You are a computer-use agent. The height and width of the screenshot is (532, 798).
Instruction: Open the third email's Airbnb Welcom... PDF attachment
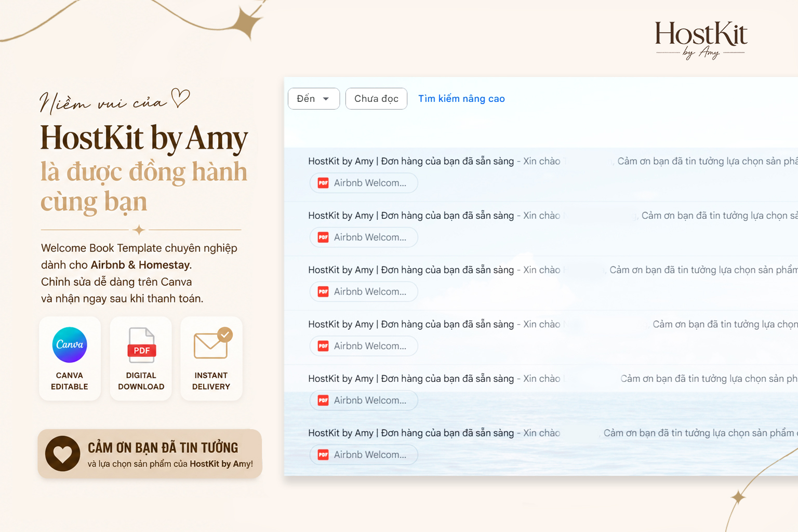[364, 291]
